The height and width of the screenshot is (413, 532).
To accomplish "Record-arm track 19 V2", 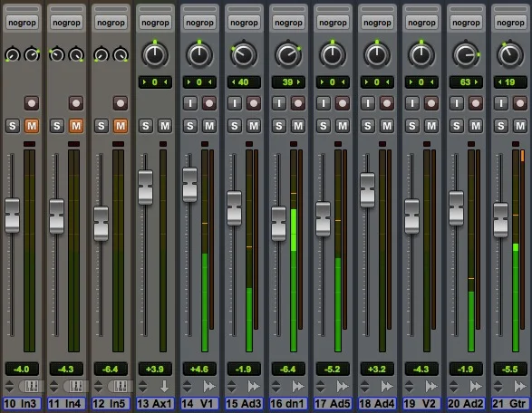I will pos(431,103).
